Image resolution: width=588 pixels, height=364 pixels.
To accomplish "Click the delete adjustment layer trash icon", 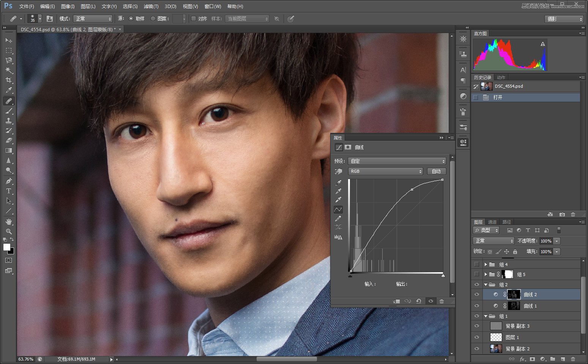I will [441, 301].
